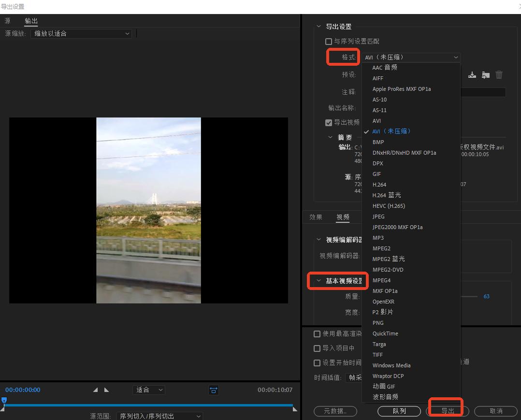Viewport: 521px width, 420px height.
Task: Click the crop output icon near the timeline
Action: pyautogui.click(x=213, y=390)
